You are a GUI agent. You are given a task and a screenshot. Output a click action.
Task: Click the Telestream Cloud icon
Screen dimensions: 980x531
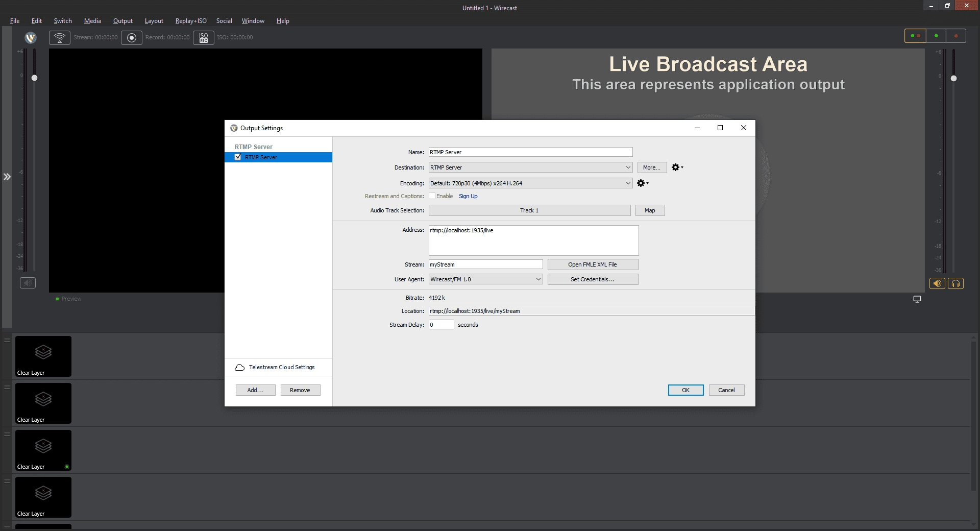pos(239,367)
